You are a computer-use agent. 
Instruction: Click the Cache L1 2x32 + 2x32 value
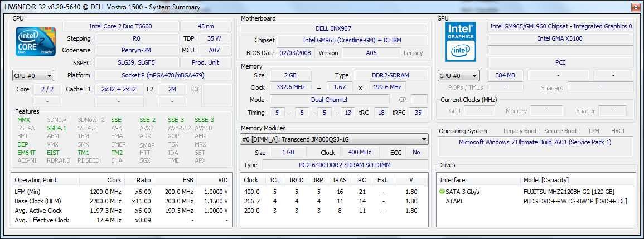tap(119, 89)
